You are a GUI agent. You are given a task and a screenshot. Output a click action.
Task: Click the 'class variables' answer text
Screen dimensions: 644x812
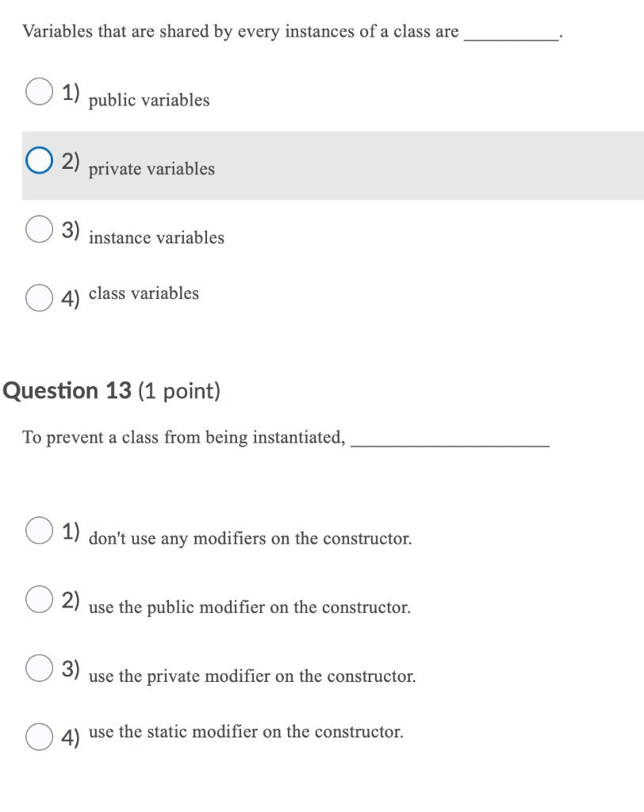pyautogui.click(x=144, y=293)
